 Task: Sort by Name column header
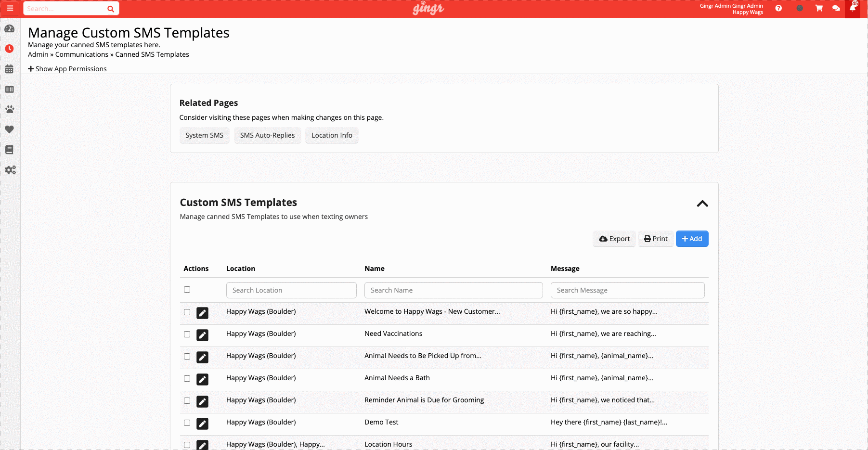(375, 269)
